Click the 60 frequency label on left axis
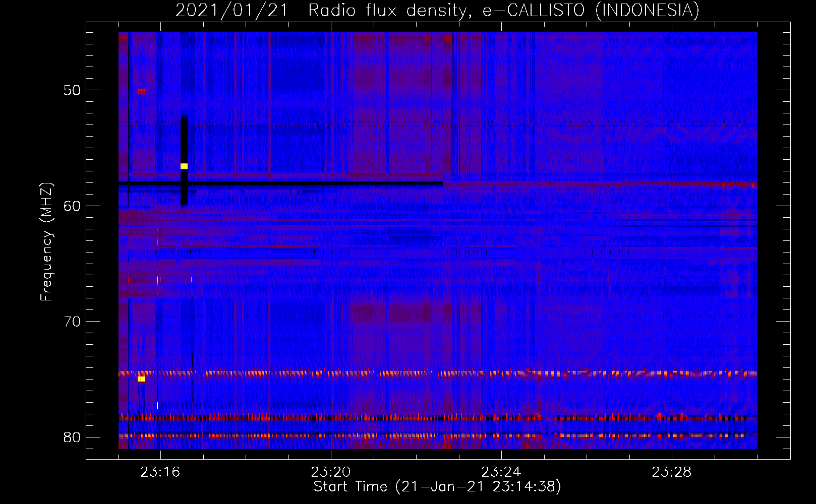The height and width of the screenshot is (504, 816). pos(72,206)
